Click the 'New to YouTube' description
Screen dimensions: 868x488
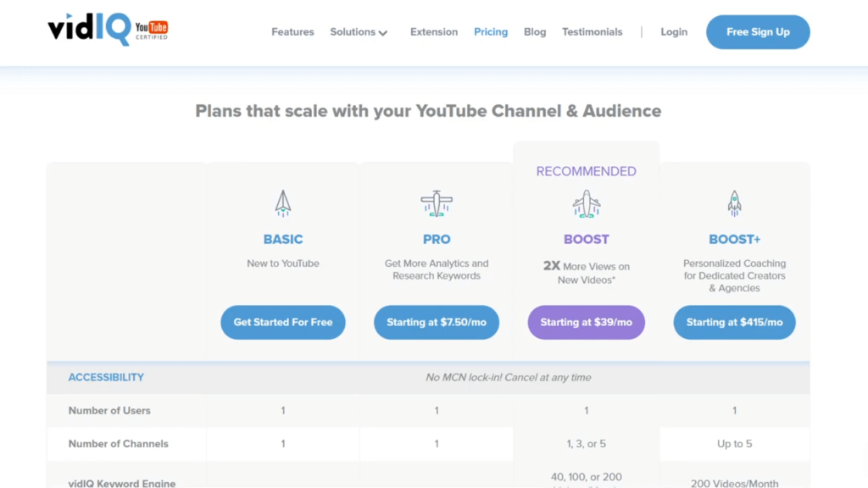tap(283, 263)
